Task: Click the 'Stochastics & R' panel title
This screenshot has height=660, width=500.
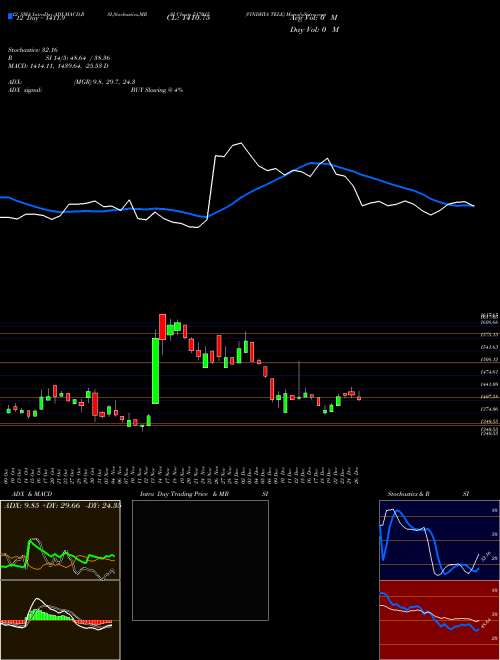Action: pos(409,494)
